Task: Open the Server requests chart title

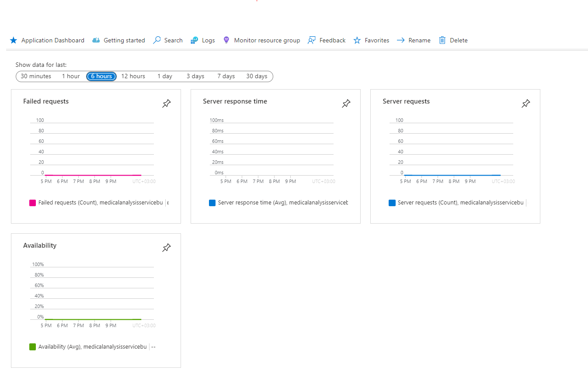Action: click(406, 101)
